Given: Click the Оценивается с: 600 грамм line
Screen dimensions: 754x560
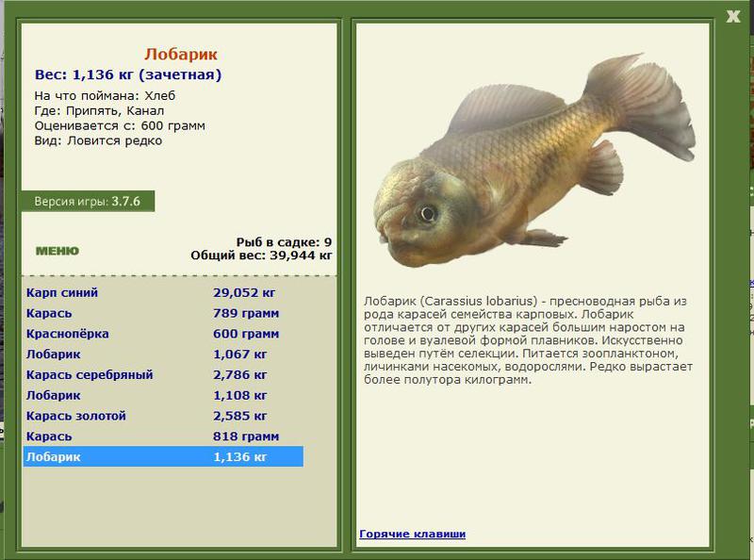Looking at the screenshot, I should click(120, 125).
